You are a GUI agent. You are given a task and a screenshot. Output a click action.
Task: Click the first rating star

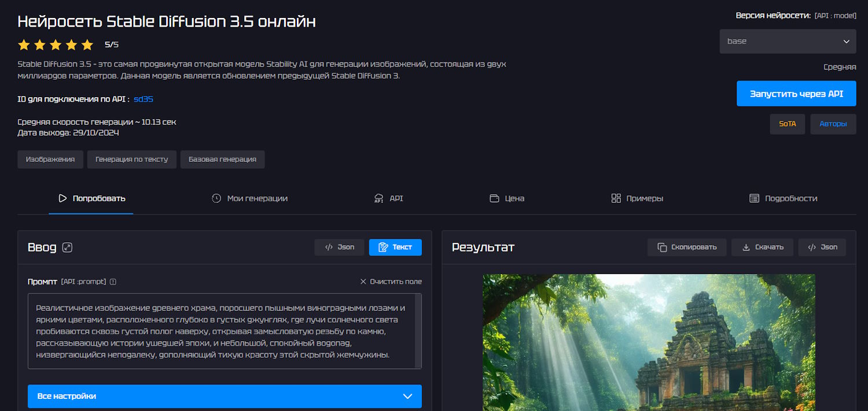pyautogui.click(x=24, y=45)
